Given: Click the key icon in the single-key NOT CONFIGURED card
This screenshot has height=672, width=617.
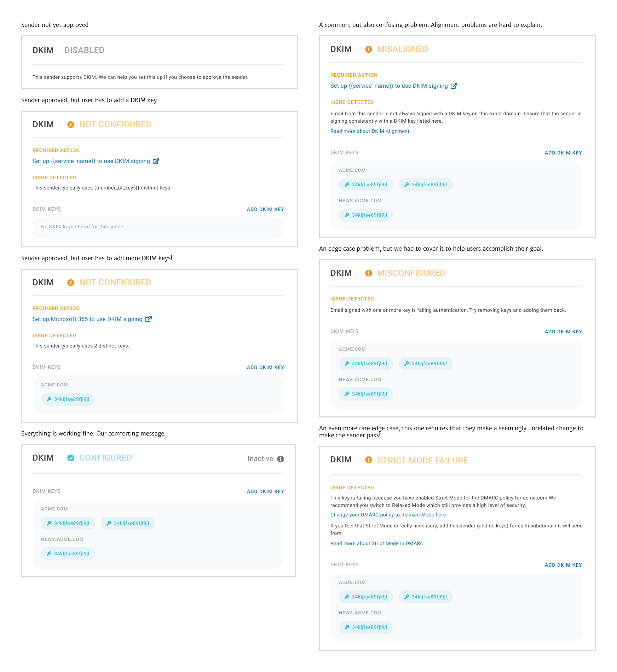Looking at the screenshot, I should click(x=49, y=399).
